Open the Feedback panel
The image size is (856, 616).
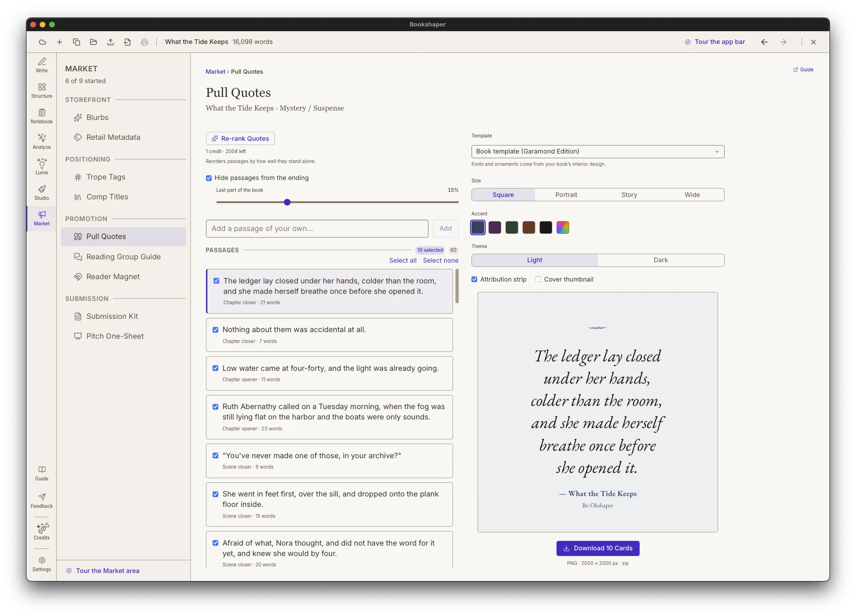[42, 501]
